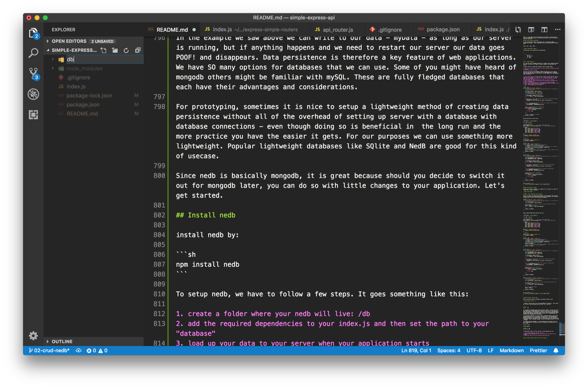588x388 pixels.
Task: Open the Manage gear icon
Action: 33,336
